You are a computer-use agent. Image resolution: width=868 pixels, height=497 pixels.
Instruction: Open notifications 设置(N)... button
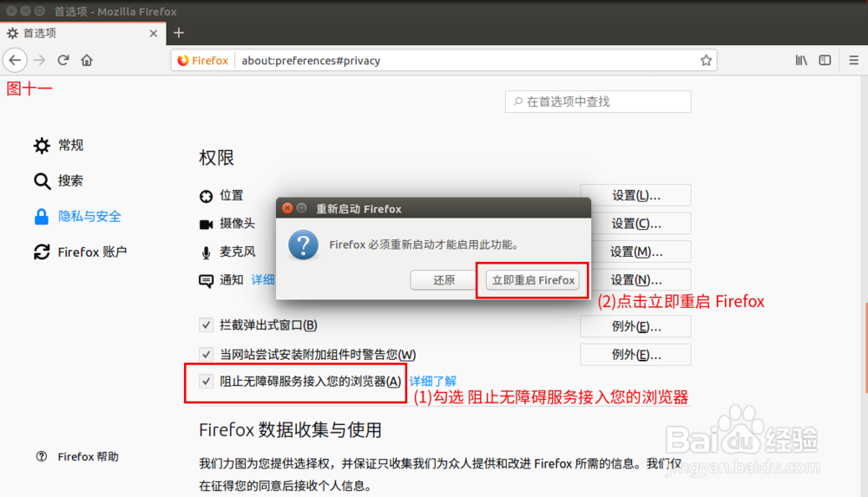635,280
